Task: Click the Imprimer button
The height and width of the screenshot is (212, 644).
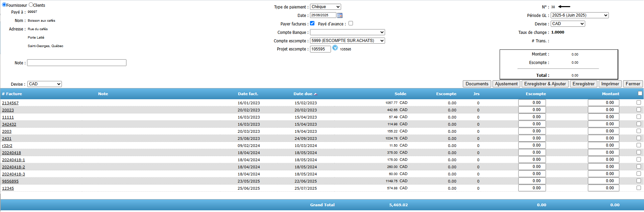Action: coord(610,84)
